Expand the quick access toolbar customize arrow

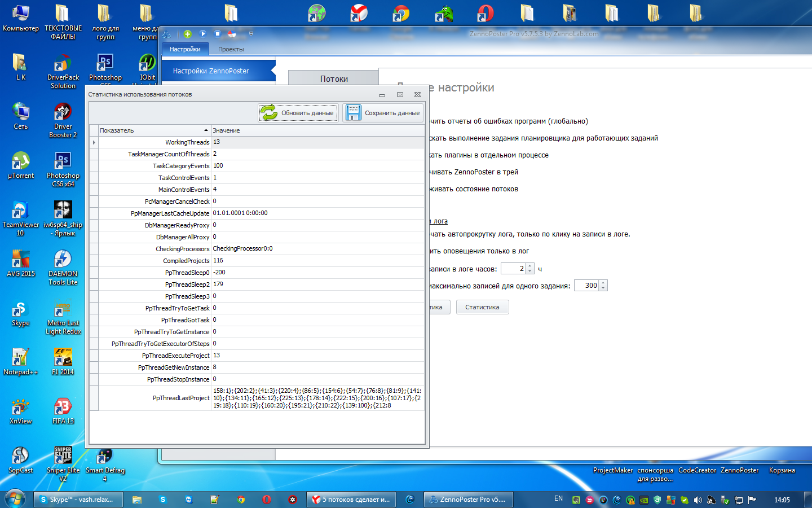coord(251,34)
